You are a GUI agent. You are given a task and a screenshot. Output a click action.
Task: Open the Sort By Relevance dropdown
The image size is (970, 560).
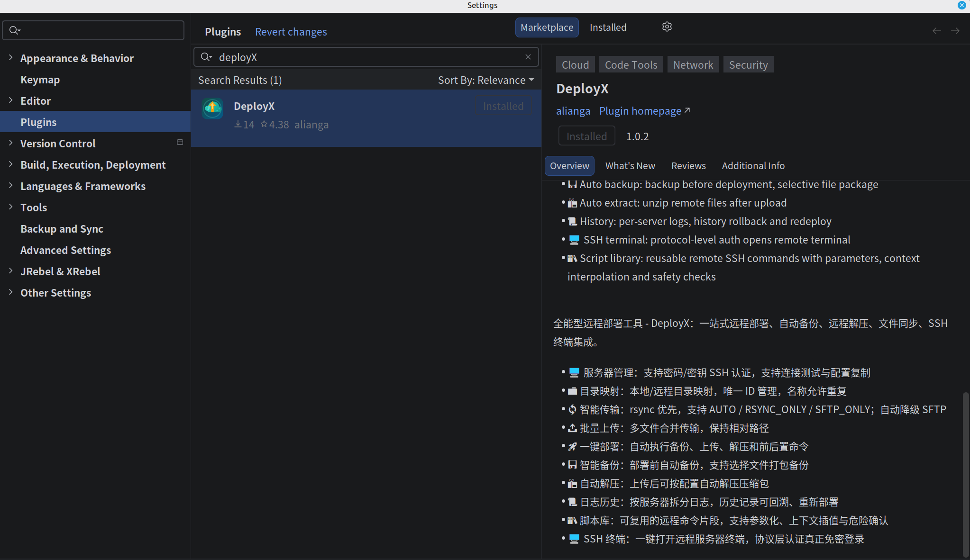486,80
